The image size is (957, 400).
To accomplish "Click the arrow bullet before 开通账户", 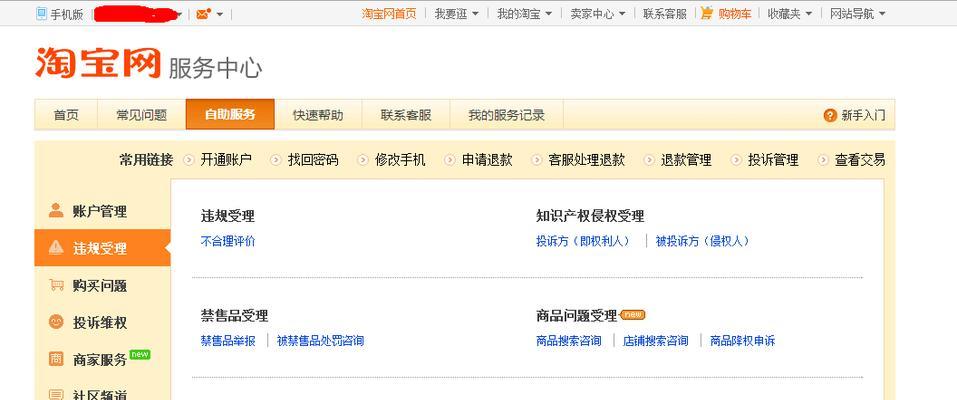I will pyautogui.click(x=189, y=160).
